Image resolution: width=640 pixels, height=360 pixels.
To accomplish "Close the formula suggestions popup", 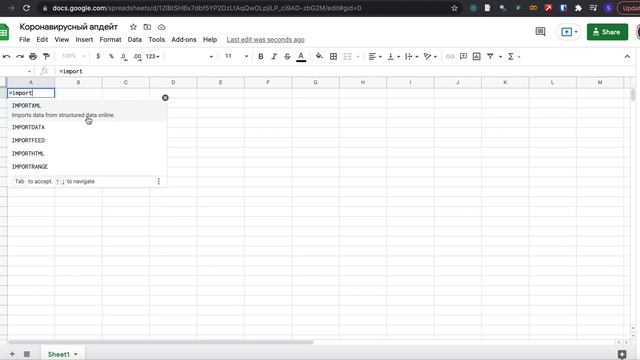I will point(165,98).
